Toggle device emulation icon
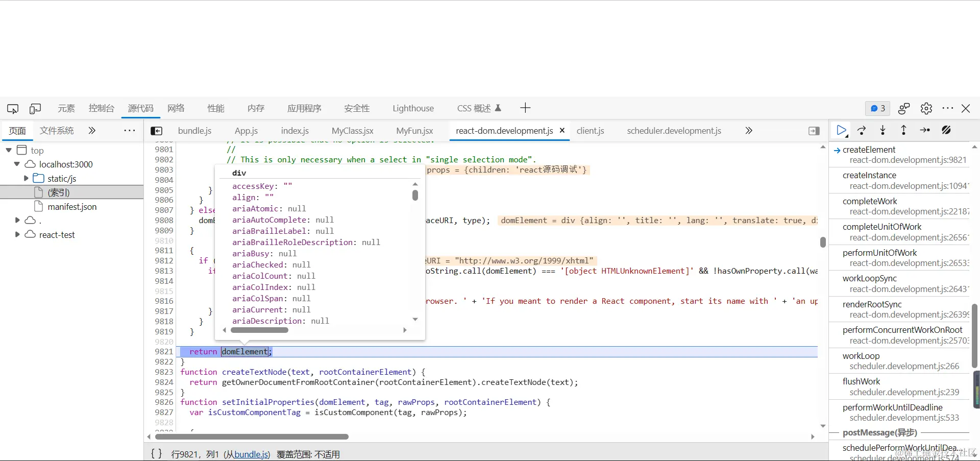The height and width of the screenshot is (461, 980). click(x=35, y=108)
